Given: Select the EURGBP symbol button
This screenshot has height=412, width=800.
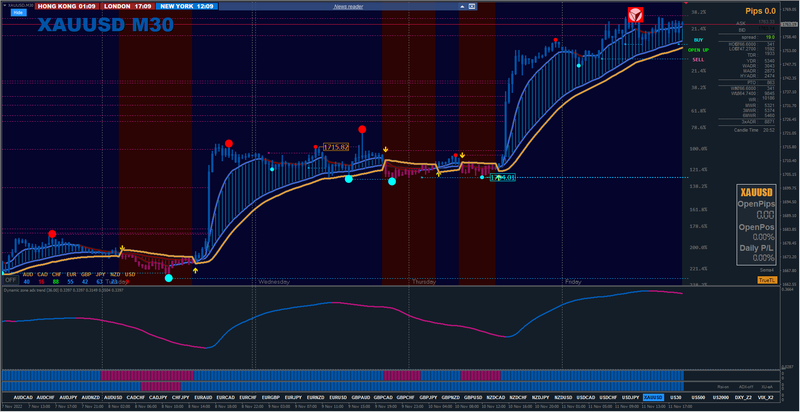Looking at the screenshot, I should (270, 397).
